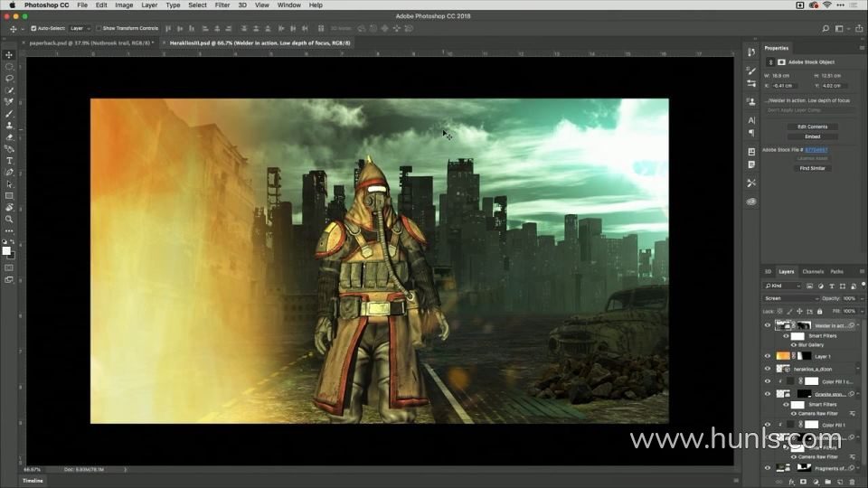Select the Clone Stamp tool
The width and height of the screenshot is (868, 488).
(9, 126)
